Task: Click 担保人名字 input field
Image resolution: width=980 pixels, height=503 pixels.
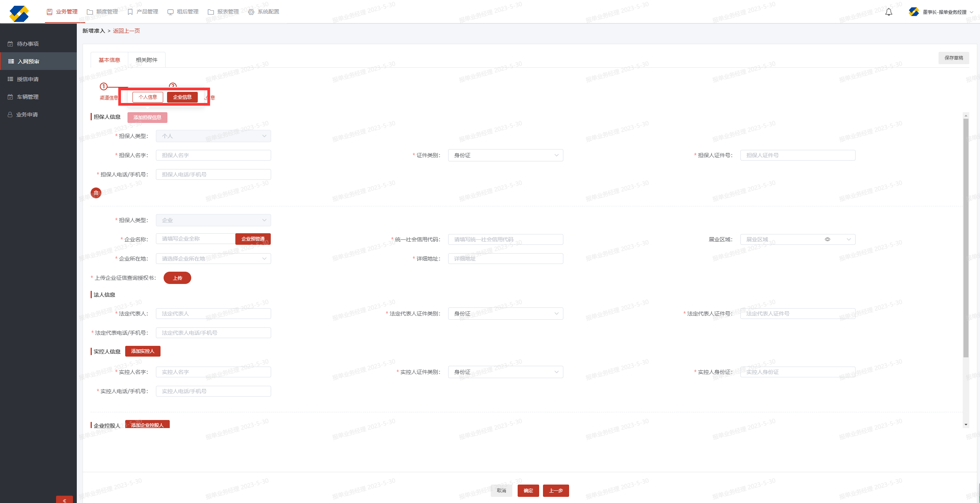Action: tap(213, 155)
